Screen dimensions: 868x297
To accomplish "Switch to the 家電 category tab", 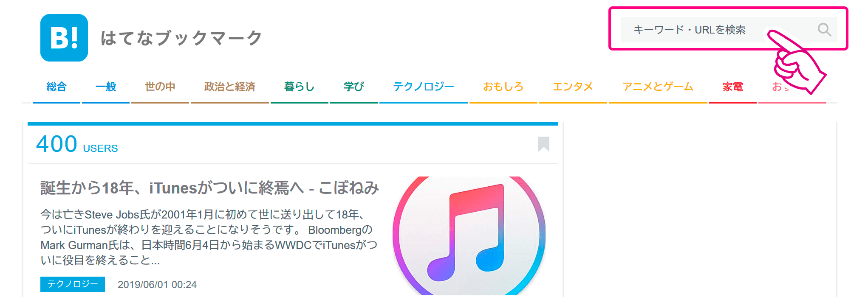I will (x=733, y=87).
